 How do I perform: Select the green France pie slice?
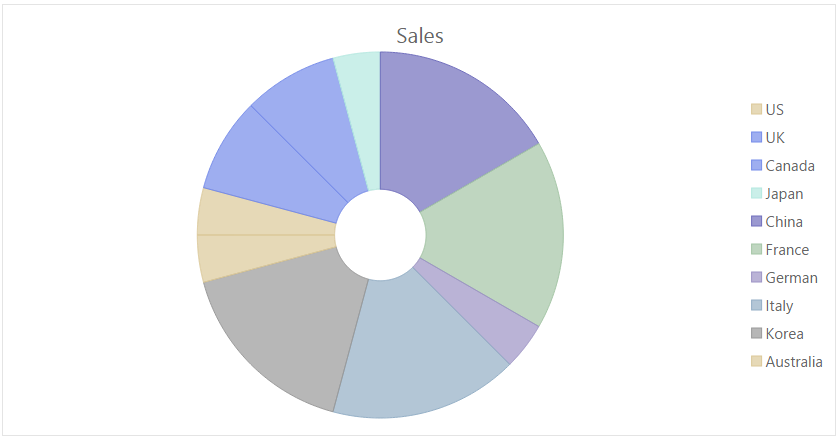[x=497, y=235]
